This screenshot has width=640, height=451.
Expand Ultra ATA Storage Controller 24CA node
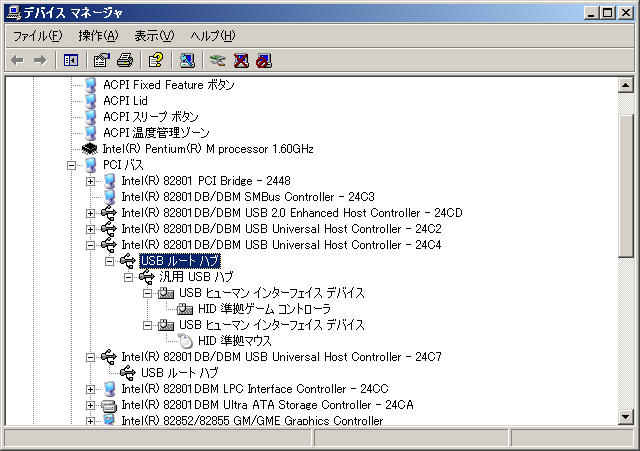(90, 405)
